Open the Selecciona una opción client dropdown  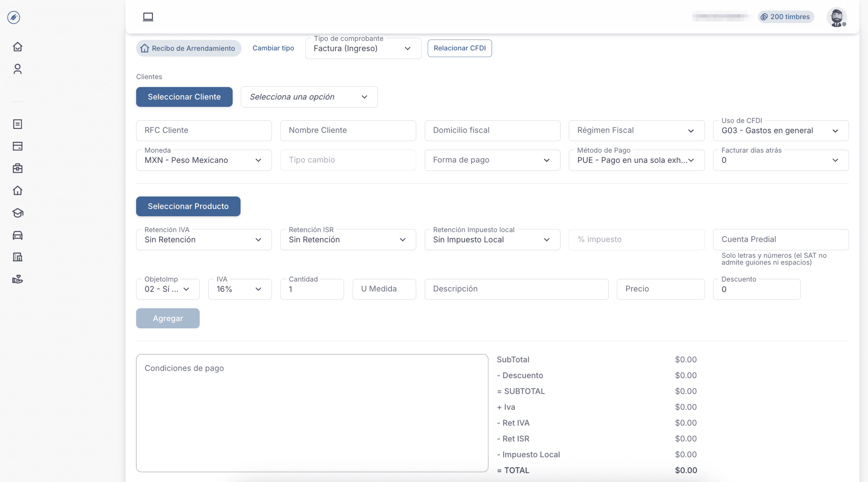coord(309,97)
